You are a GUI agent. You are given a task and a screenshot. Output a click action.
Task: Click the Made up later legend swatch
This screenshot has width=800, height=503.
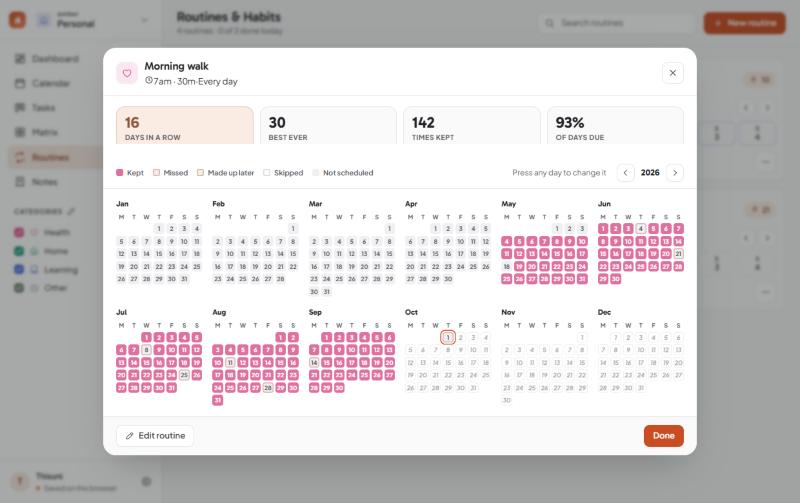[201, 172]
